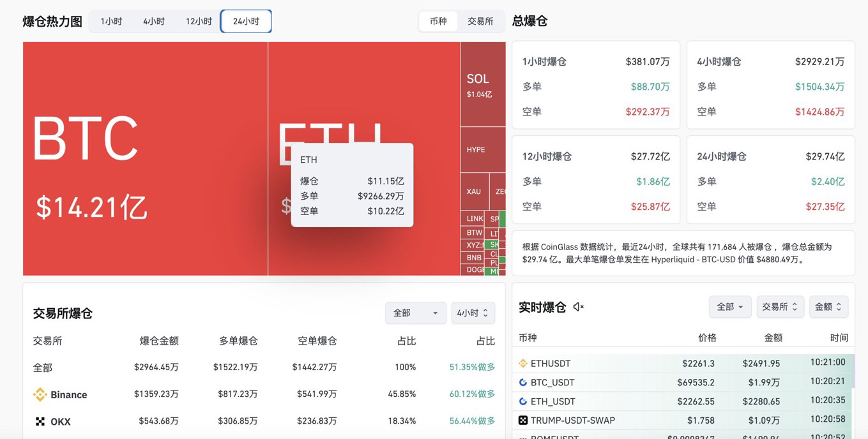Click the BTC_USDT pair in real-time list
The height and width of the screenshot is (439, 868).
pyautogui.click(x=552, y=382)
